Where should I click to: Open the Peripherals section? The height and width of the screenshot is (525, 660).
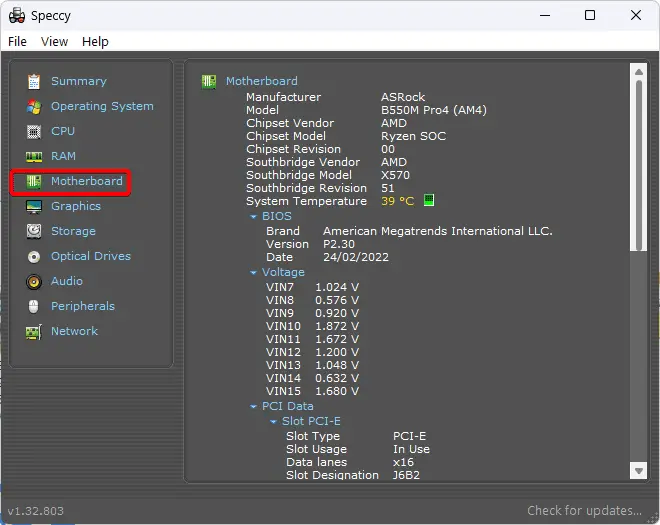tap(83, 306)
